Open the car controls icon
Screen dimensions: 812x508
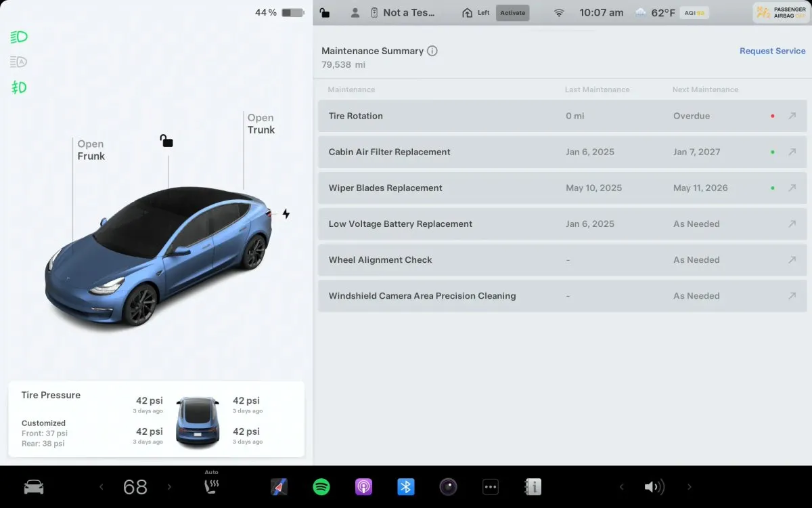pos(33,486)
